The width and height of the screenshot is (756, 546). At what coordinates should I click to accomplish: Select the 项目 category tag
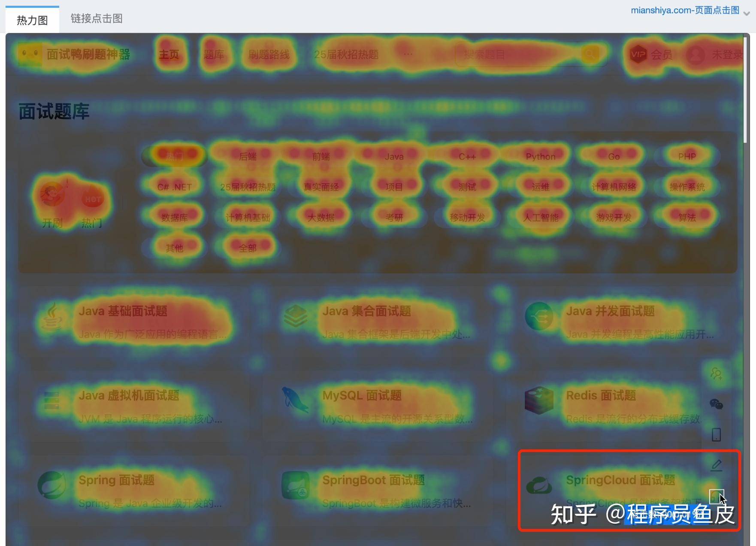tap(394, 187)
